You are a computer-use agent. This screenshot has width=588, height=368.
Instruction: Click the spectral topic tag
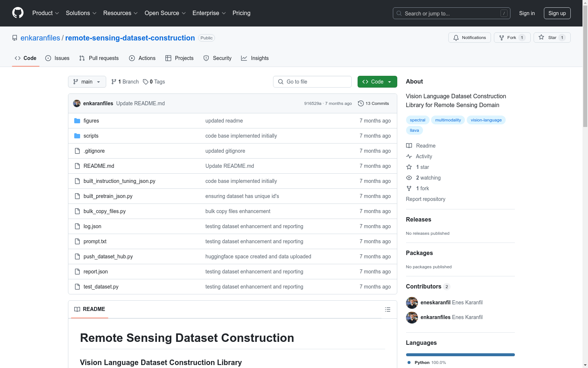(x=417, y=120)
